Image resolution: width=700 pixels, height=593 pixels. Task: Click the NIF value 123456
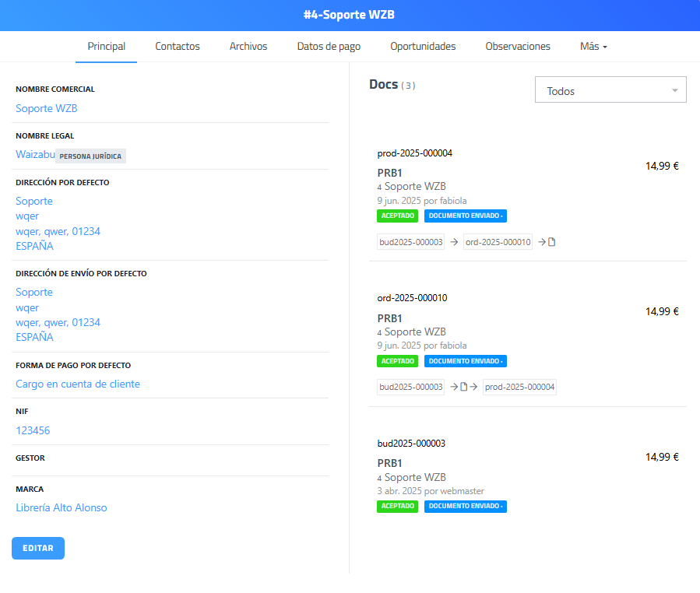point(33,430)
